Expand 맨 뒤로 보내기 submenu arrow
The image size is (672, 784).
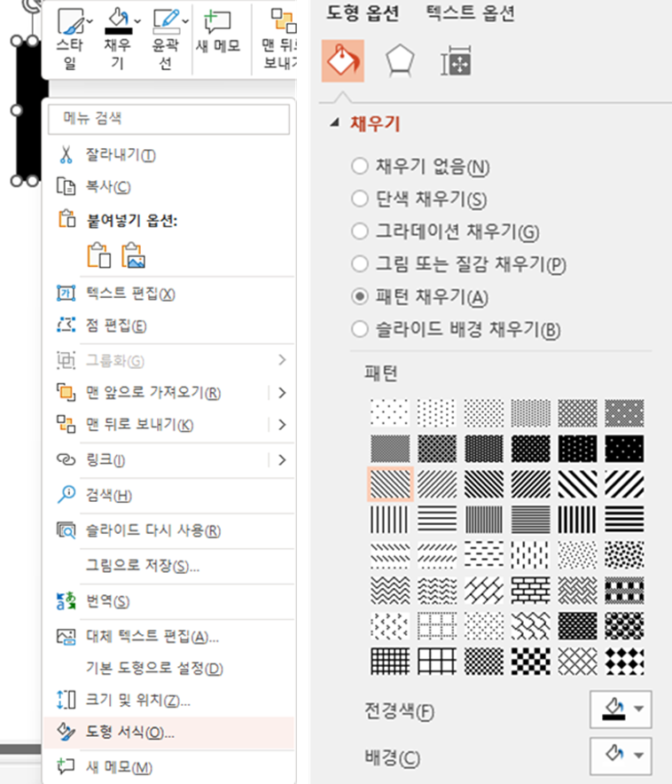click(282, 425)
